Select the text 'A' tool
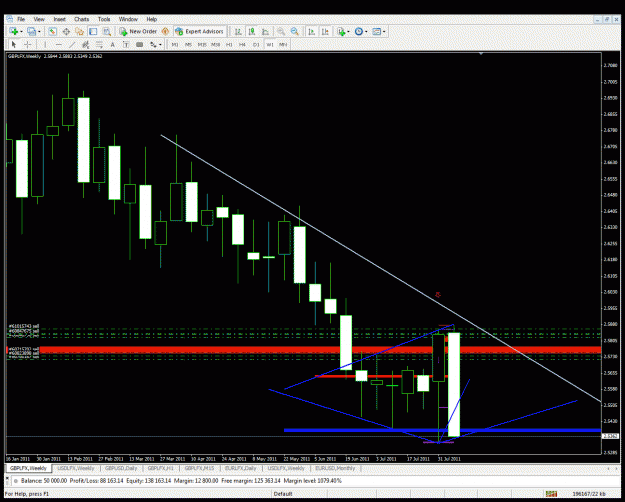 (x=112, y=45)
